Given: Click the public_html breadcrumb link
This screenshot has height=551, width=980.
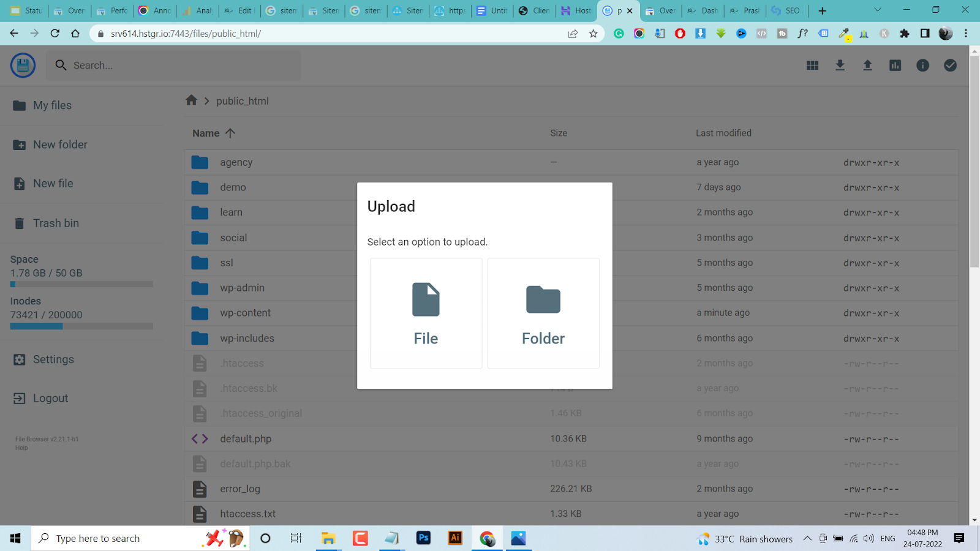Looking at the screenshot, I should (243, 101).
